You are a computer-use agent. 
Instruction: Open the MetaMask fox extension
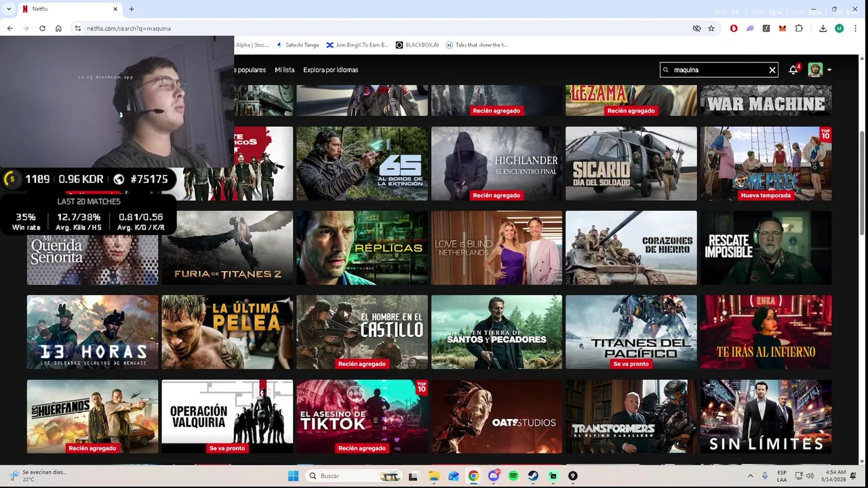pyautogui.click(x=783, y=28)
